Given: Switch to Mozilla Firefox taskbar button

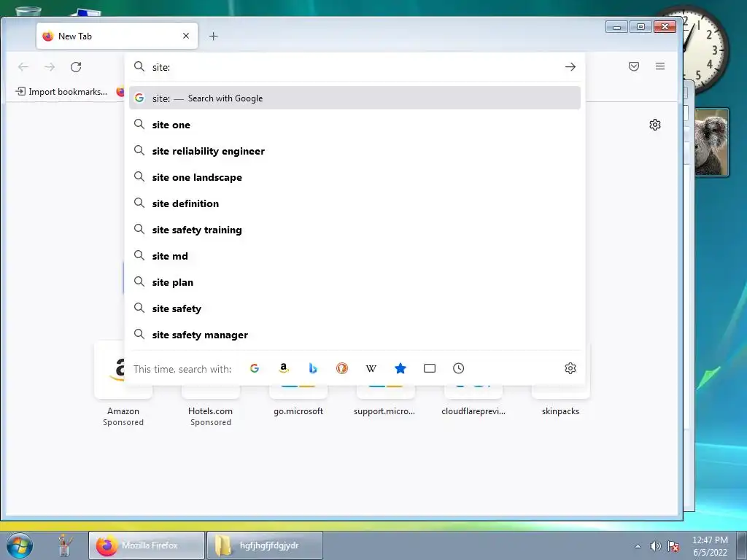Looking at the screenshot, I should point(147,545).
